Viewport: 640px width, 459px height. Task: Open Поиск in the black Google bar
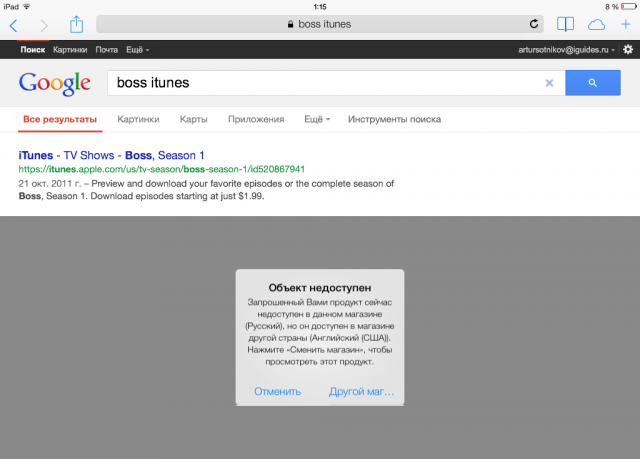[33, 50]
